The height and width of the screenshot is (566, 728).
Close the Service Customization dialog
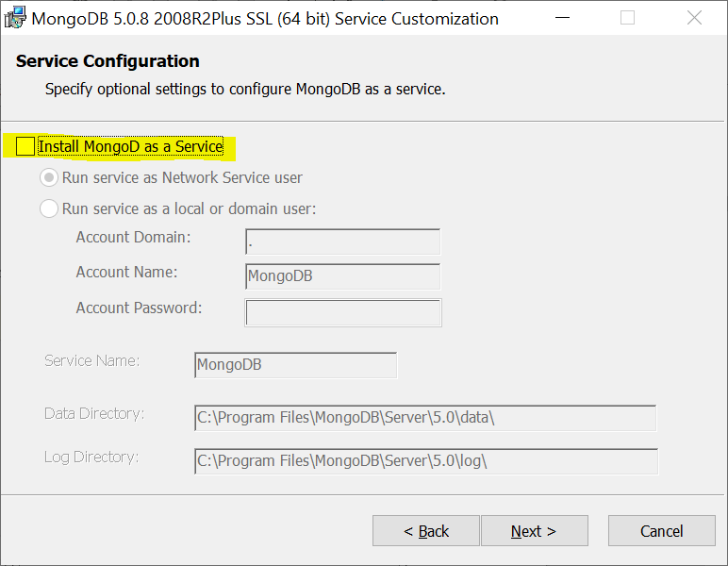pos(694,18)
